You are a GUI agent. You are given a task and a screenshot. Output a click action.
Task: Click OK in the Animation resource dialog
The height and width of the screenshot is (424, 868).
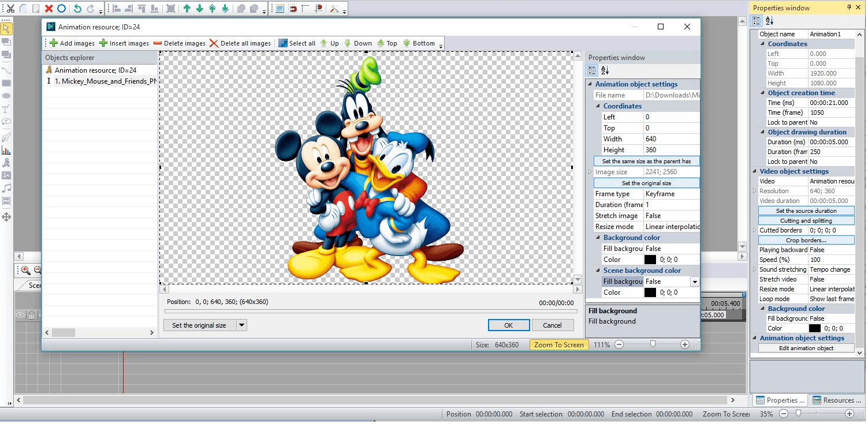[508, 325]
